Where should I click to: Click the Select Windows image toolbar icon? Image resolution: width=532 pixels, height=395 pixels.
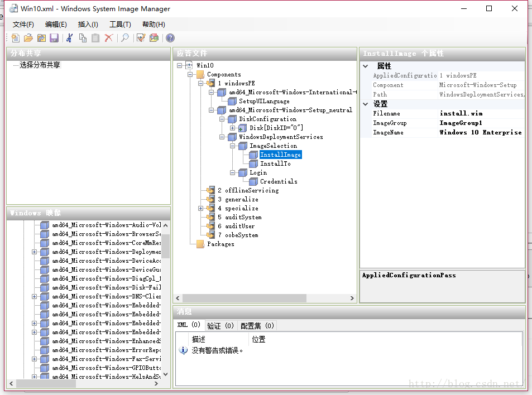click(x=41, y=38)
